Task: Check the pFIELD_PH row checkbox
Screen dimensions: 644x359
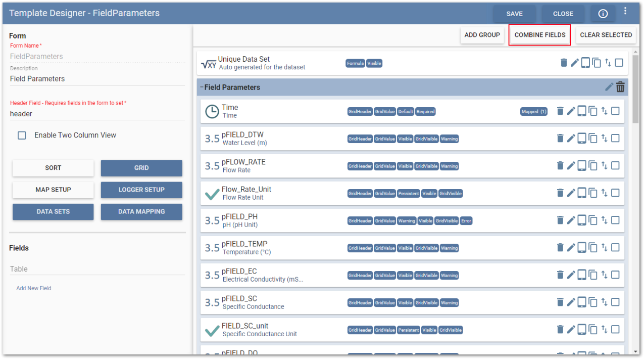Action: click(615, 220)
